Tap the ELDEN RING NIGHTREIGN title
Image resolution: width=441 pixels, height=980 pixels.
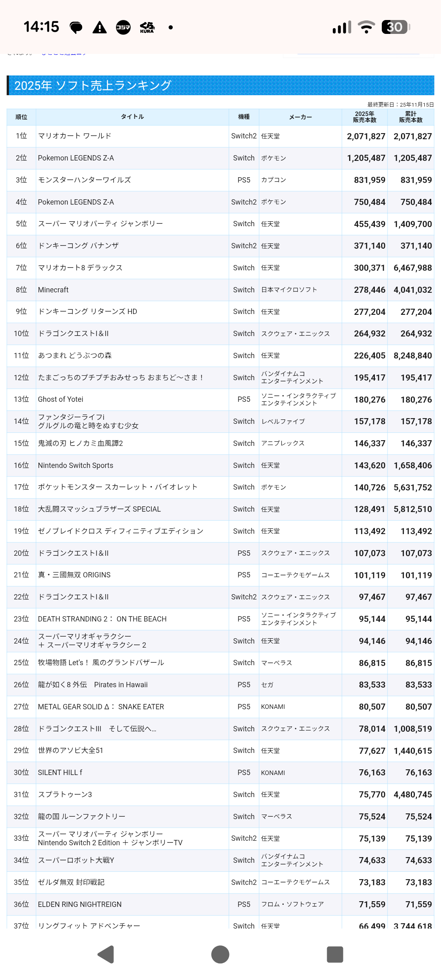click(80, 904)
